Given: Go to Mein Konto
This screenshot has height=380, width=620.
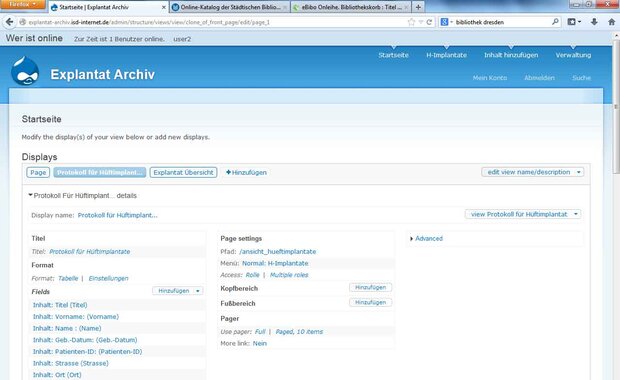Looking at the screenshot, I should [x=490, y=78].
